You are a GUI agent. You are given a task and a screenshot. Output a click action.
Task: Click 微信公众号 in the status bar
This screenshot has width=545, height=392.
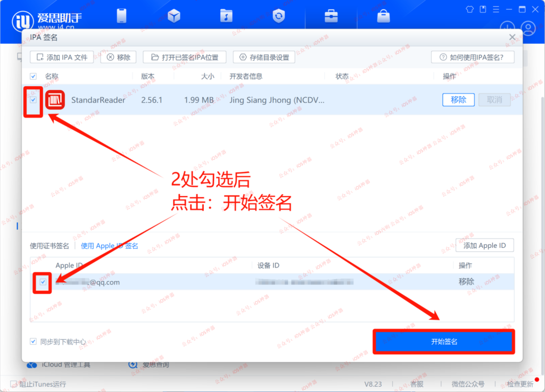point(468,384)
